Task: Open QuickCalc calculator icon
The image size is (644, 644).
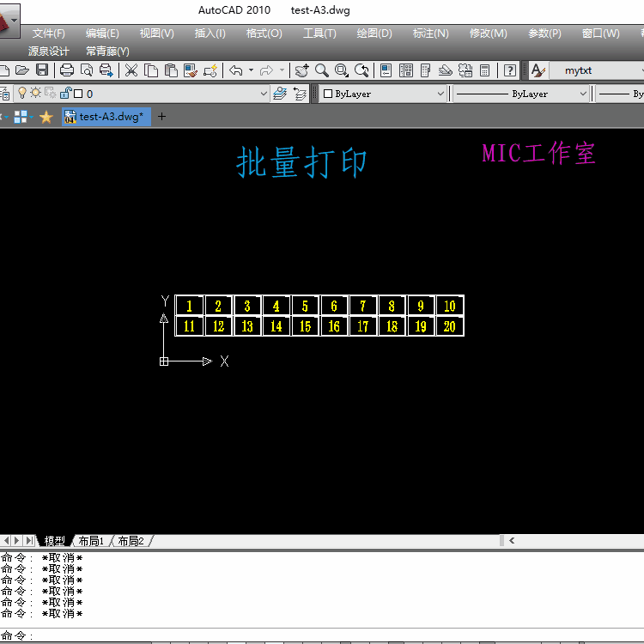Action: pos(485,70)
